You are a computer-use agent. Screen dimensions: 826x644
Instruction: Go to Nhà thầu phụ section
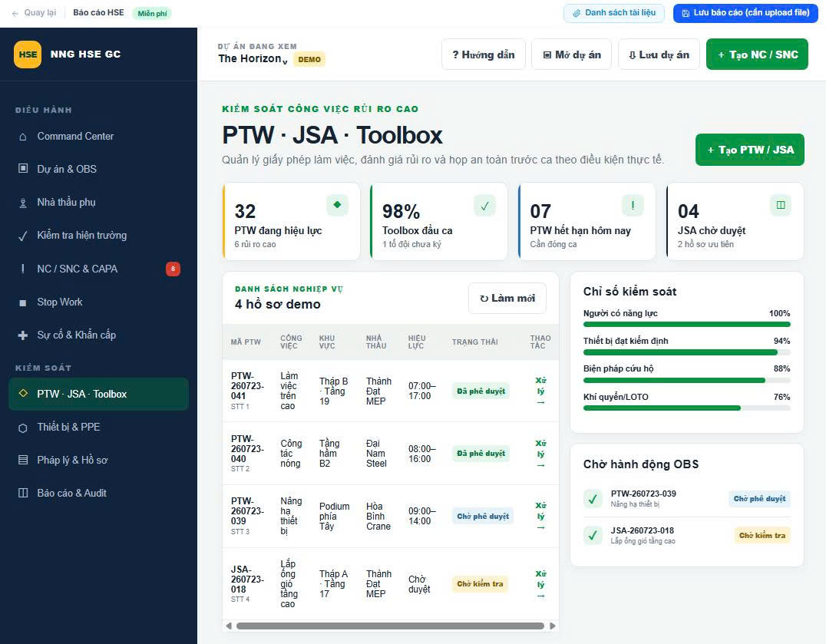(x=98, y=202)
